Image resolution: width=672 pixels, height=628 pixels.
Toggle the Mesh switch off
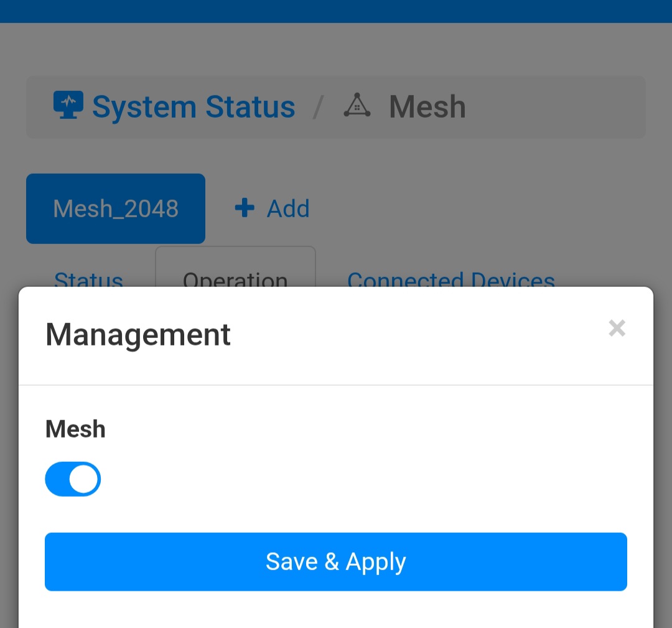pos(73,479)
